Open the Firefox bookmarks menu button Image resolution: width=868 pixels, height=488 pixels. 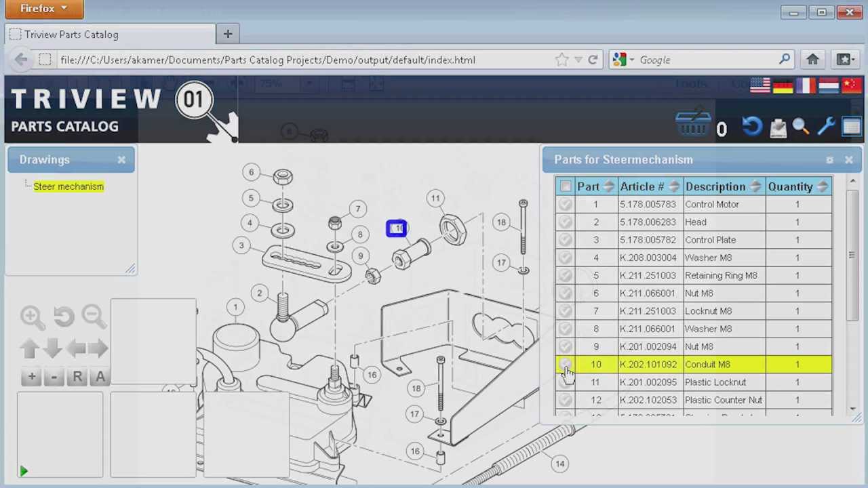coord(845,60)
